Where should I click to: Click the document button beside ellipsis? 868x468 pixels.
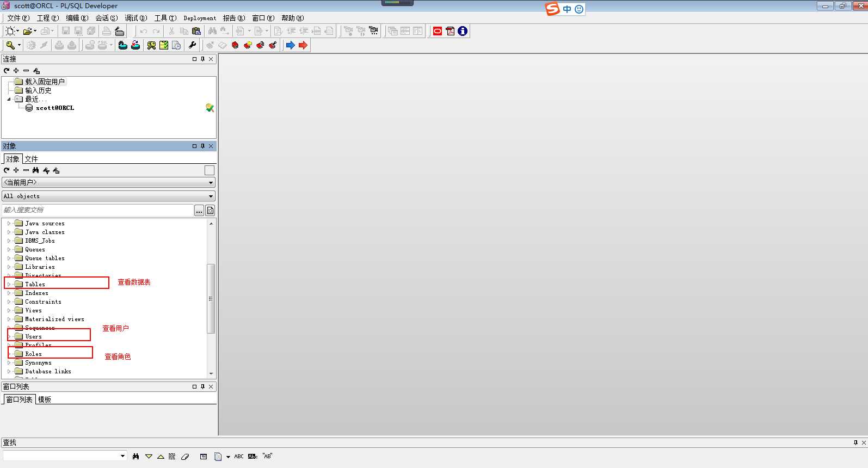210,211
